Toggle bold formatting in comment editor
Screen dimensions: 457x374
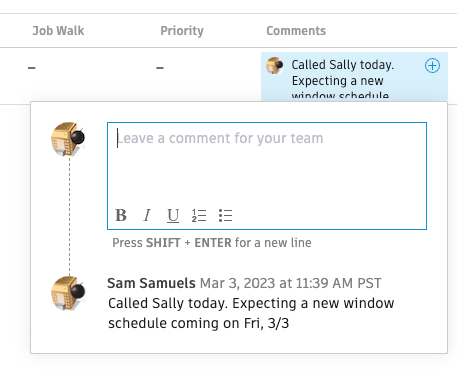click(x=121, y=215)
